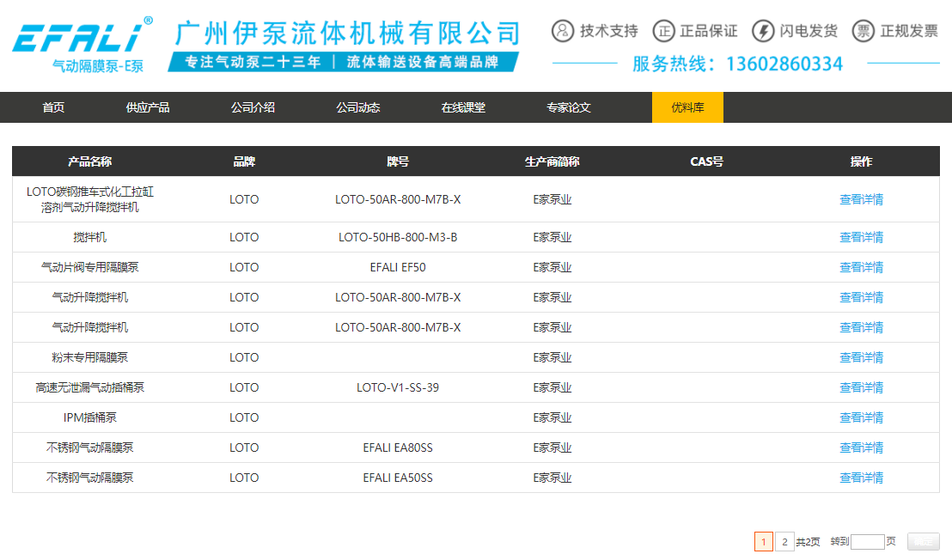Screen dimensions: 952x560
Task: Click the 生产商简称 column header
Action: point(552,161)
